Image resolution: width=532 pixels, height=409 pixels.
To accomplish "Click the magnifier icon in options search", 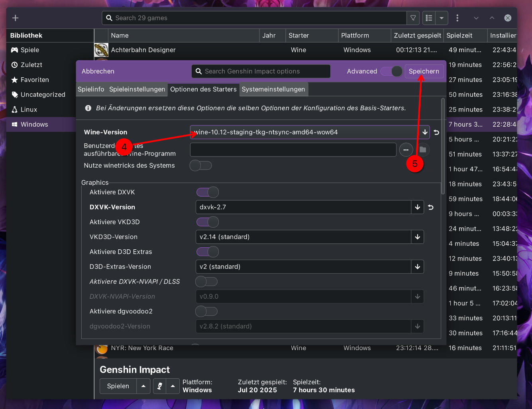I will pyautogui.click(x=198, y=71).
